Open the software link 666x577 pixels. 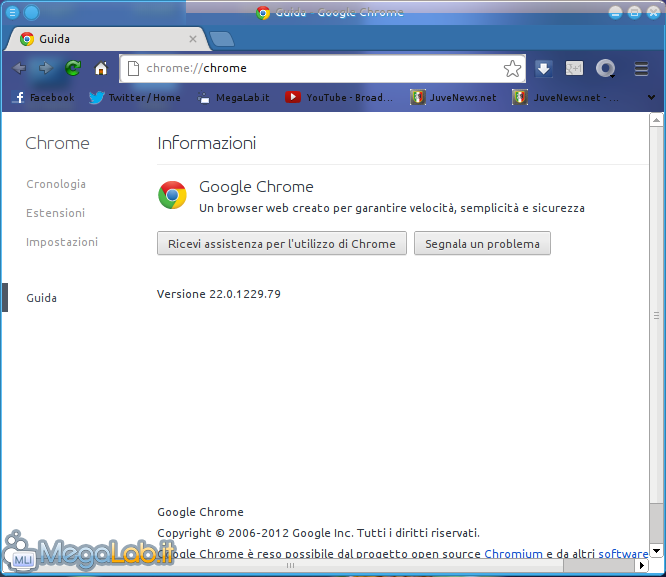click(x=623, y=554)
